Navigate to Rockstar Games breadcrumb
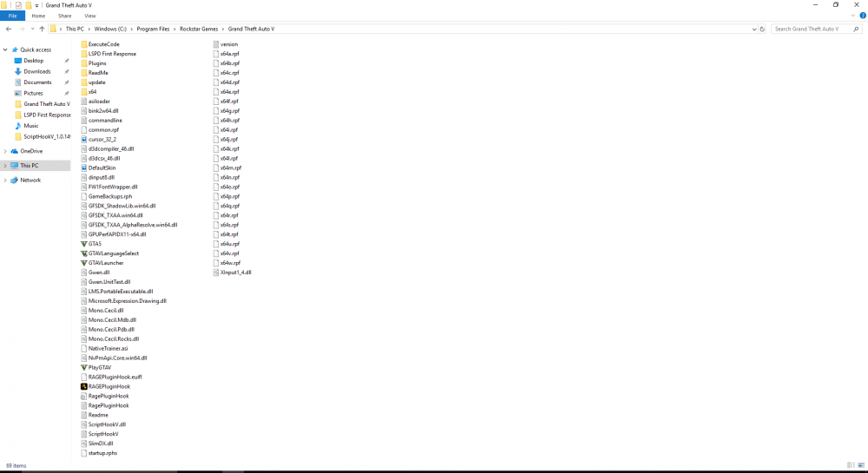 click(x=199, y=29)
